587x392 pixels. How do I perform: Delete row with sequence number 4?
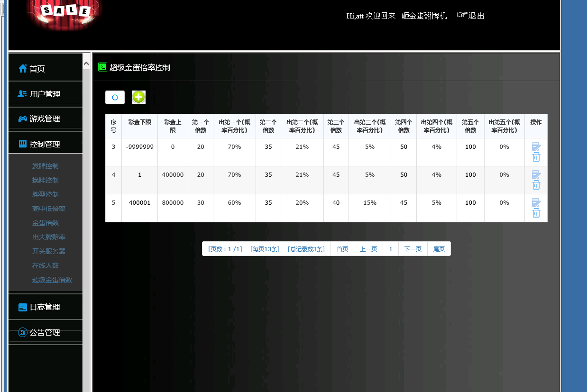(x=536, y=185)
